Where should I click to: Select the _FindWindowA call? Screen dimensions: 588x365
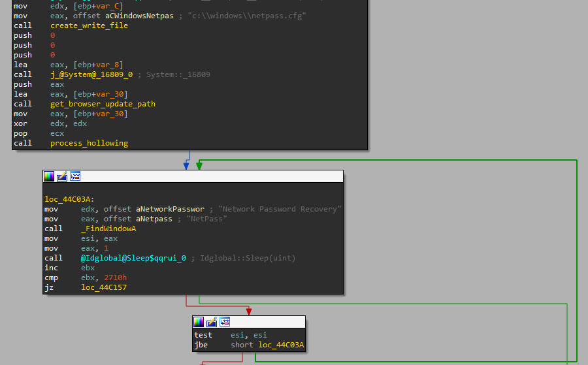(x=107, y=229)
